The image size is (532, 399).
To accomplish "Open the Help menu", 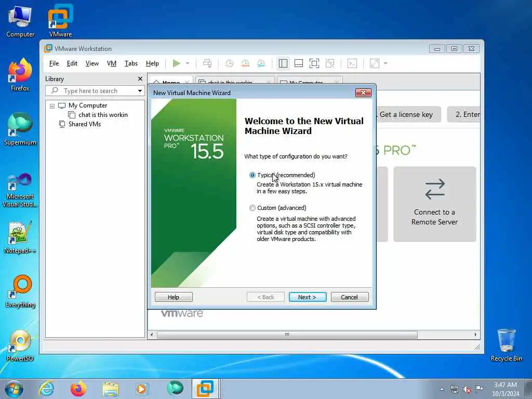I will coord(152,63).
